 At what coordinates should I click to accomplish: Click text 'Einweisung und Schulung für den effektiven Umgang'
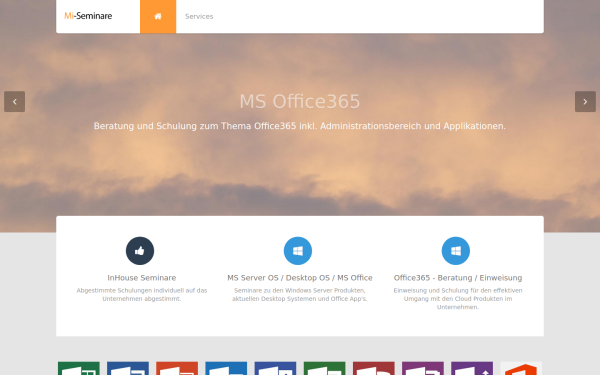pos(458,298)
